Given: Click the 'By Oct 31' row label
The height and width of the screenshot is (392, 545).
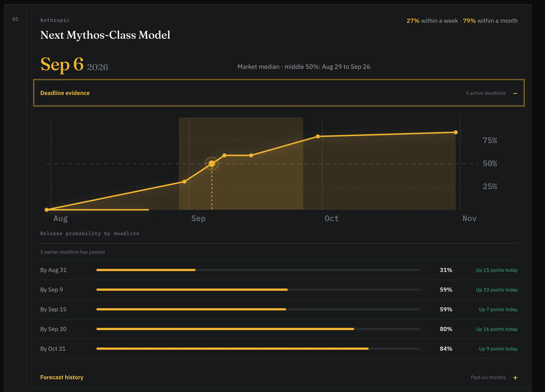Looking at the screenshot, I should click(53, 348).
